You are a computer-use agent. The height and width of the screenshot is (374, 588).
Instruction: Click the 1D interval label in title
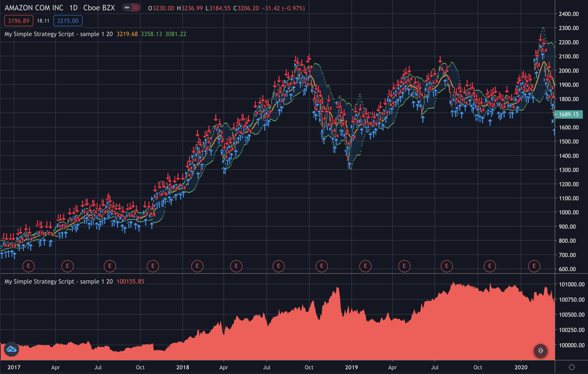(x=74, y=8)
